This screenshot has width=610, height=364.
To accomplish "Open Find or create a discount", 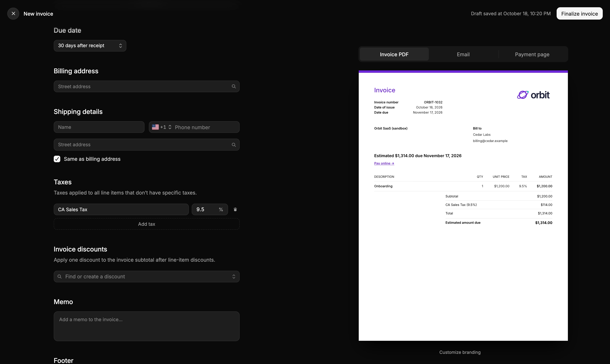I will point(147,276).
